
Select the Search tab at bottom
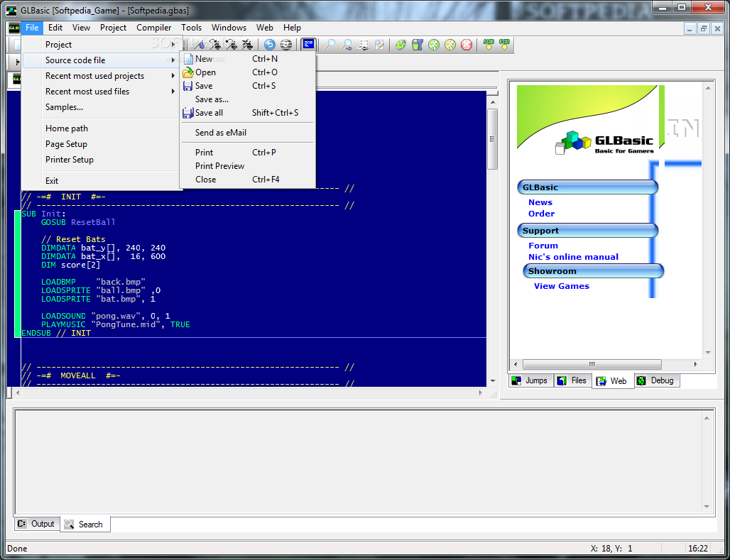[x=85, y=524]
